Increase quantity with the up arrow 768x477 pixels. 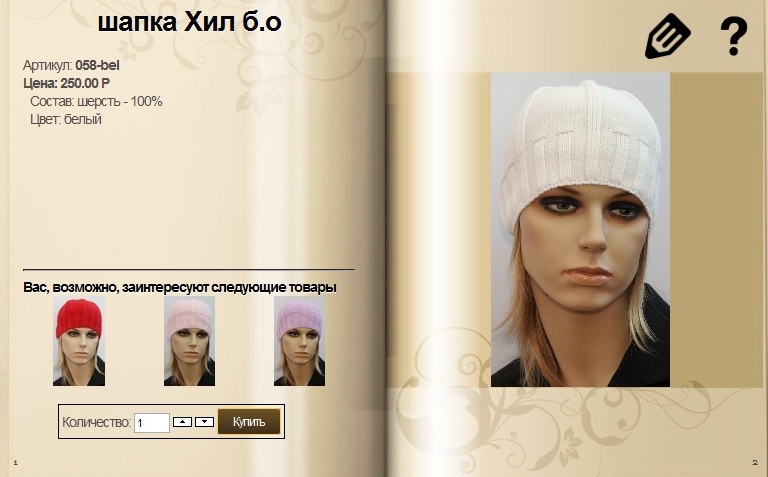(x=182, y=422)
